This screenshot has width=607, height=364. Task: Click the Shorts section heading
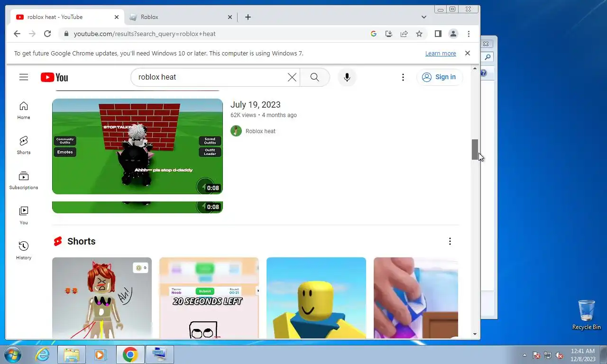coord(81,241)
